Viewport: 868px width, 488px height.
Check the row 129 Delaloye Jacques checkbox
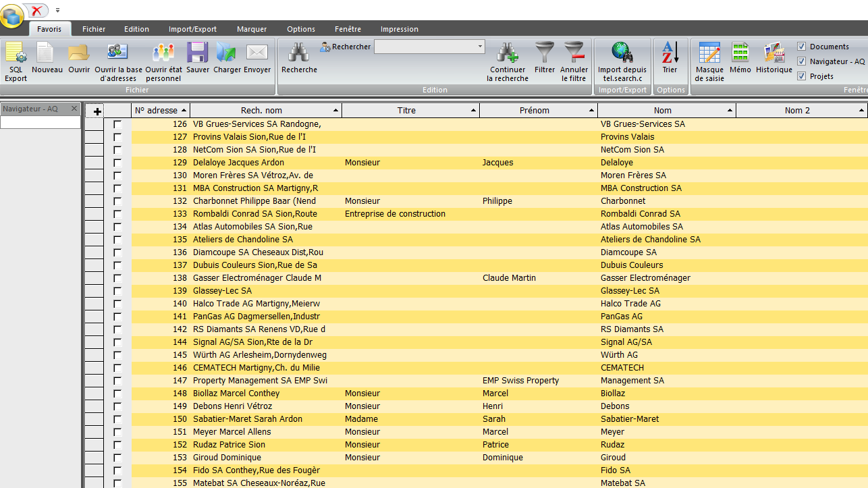117,163
